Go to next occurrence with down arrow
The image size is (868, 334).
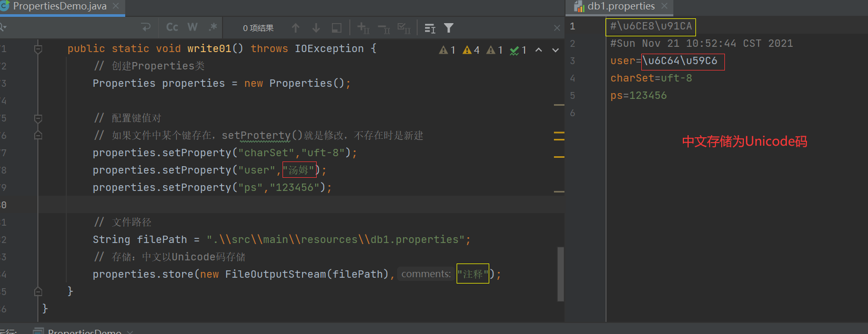[316, 28]
